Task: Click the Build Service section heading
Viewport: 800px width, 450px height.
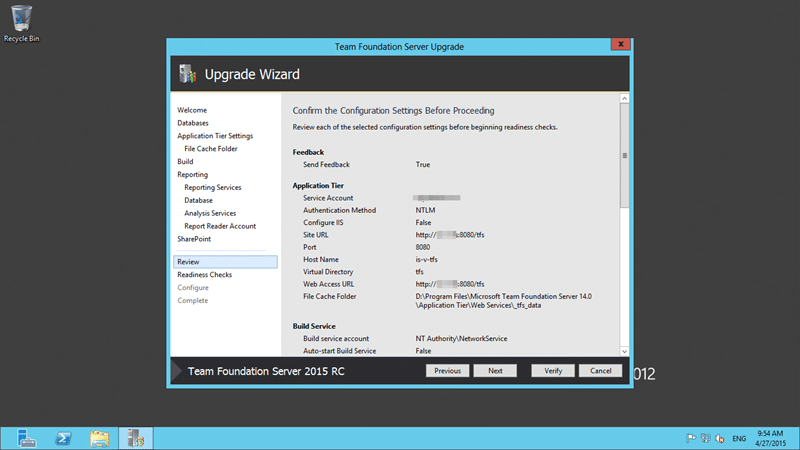Action: 314,326
